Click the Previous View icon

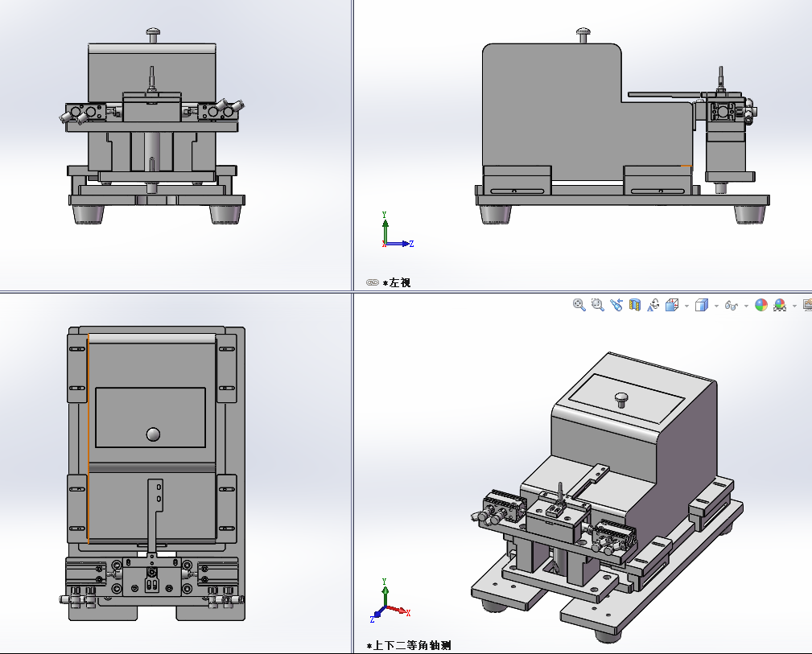click(x=616, y=305)
